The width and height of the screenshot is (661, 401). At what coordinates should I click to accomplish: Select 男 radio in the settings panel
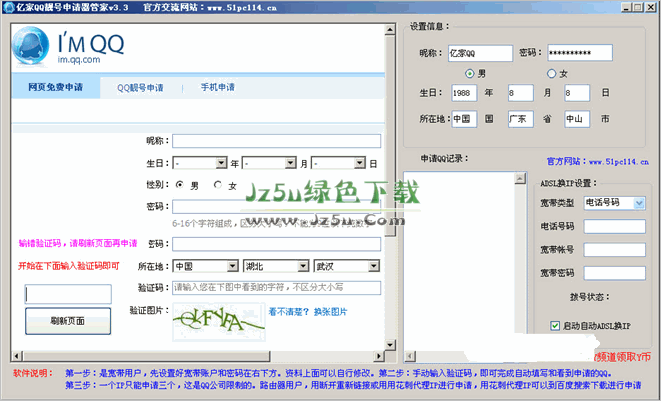coord(469,74)
